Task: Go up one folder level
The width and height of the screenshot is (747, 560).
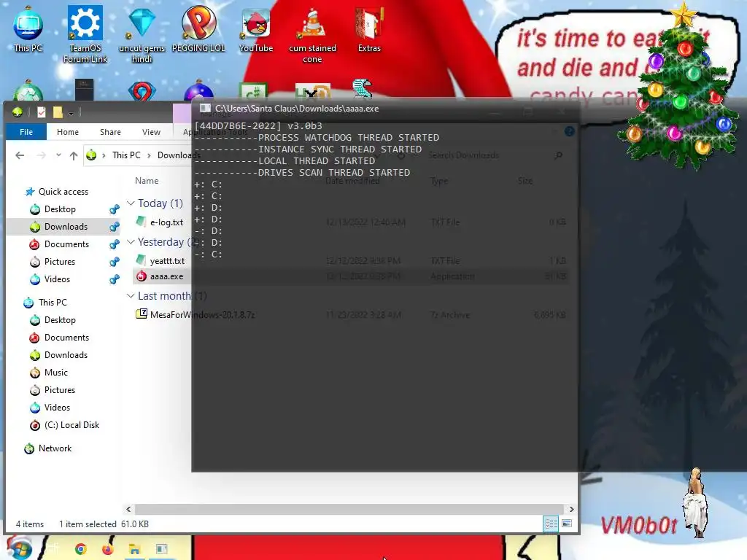Action: (74, 155)
